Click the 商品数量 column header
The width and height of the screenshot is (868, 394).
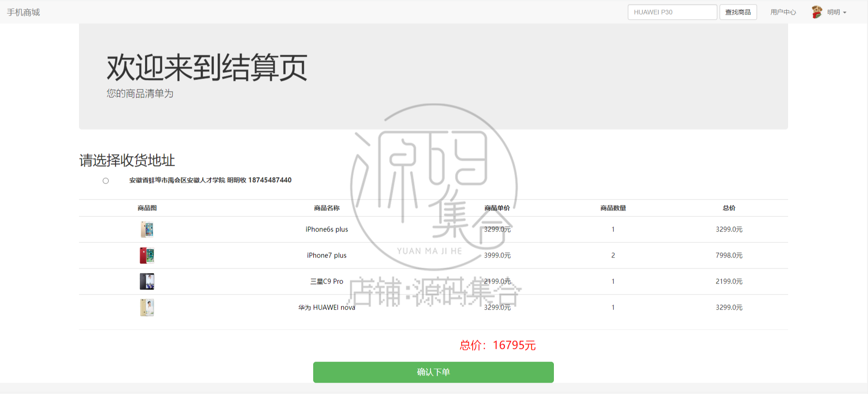613,208
